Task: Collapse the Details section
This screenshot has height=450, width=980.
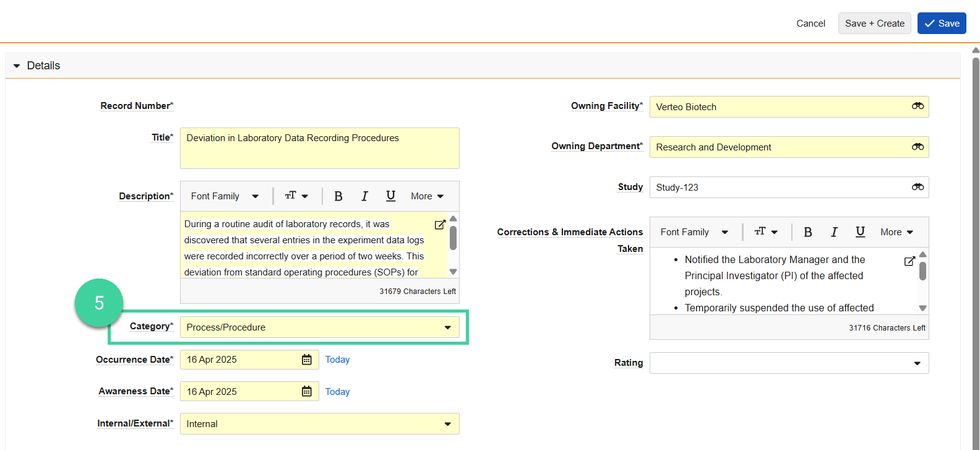Action: point(17,66)
